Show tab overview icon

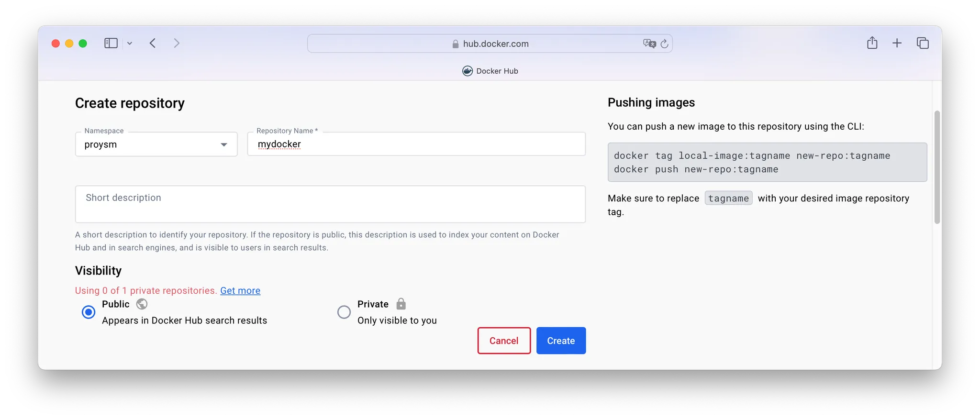923,43
